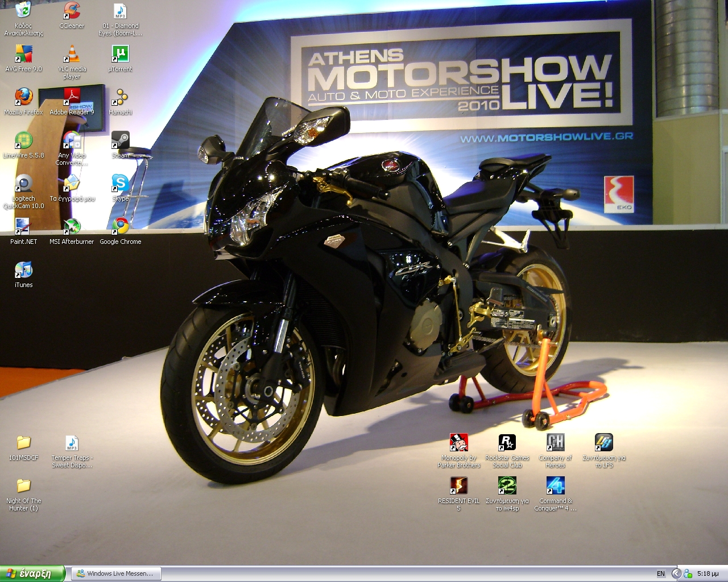The image size is (728, 582).
Task: Open the έναρξη Start menu
Action: click(x=32, y=573)
